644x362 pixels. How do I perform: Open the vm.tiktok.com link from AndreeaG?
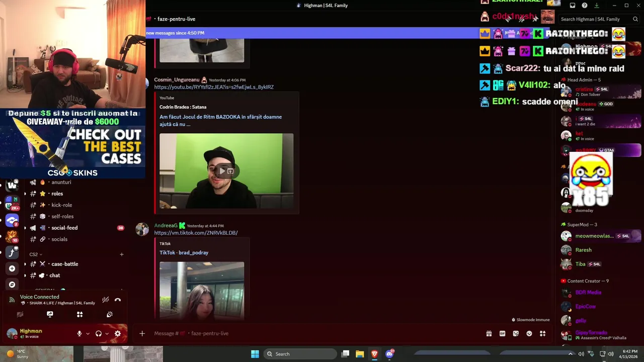196,233
